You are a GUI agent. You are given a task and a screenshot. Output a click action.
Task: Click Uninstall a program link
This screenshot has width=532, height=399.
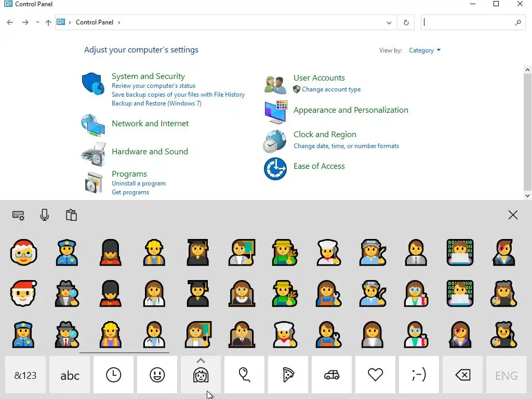pos(138,183)
